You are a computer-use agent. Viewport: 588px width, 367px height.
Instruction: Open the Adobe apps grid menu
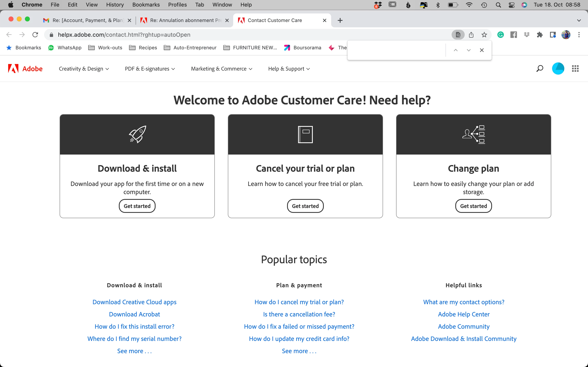(x=575, y=69)
